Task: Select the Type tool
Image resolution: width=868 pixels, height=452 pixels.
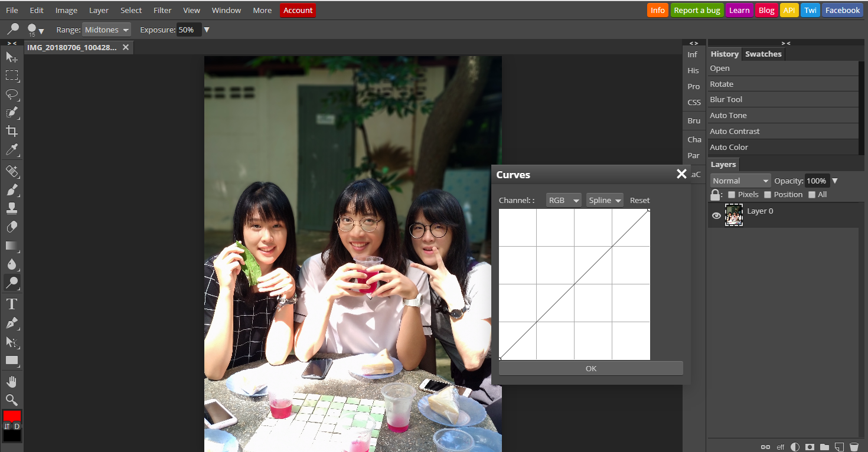Action: pyautogui.click(x=12, y=304)
